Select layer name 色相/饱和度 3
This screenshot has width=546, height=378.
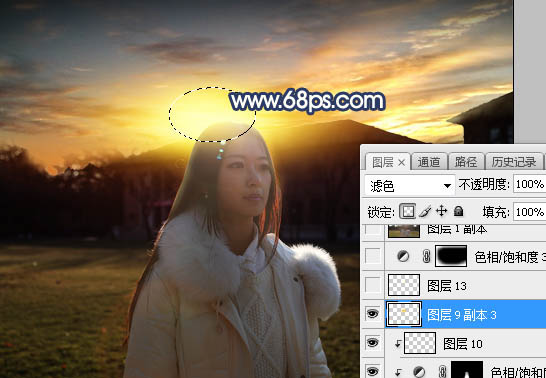[510, 257]
